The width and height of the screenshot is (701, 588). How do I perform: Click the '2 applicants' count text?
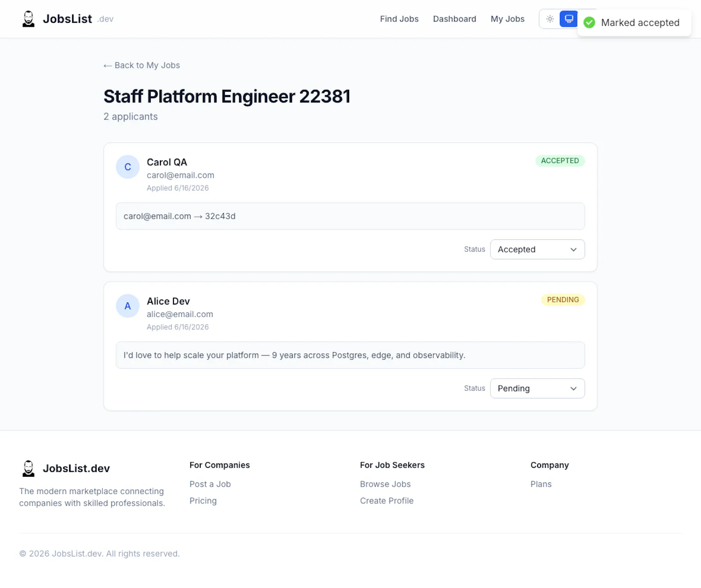(x=131, y=117)
